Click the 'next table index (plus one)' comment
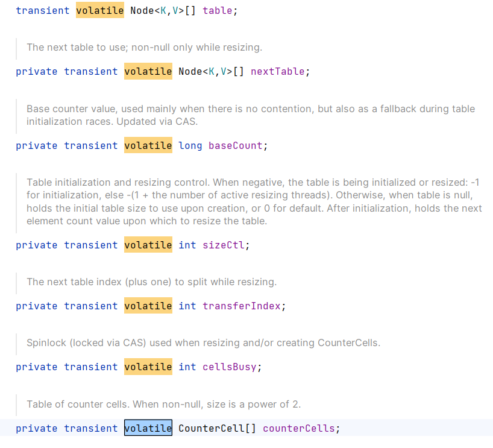This screenshot has height=448, width=493. pyautogui.click(x=151, y=282)
